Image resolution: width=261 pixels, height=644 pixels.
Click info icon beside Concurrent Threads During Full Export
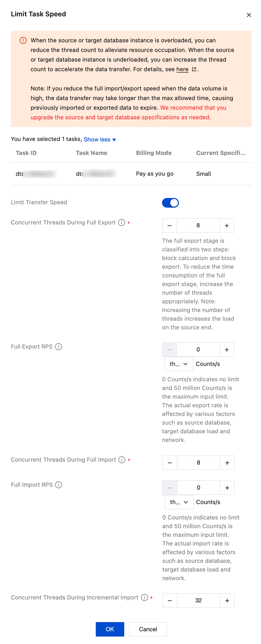point(122,223)
